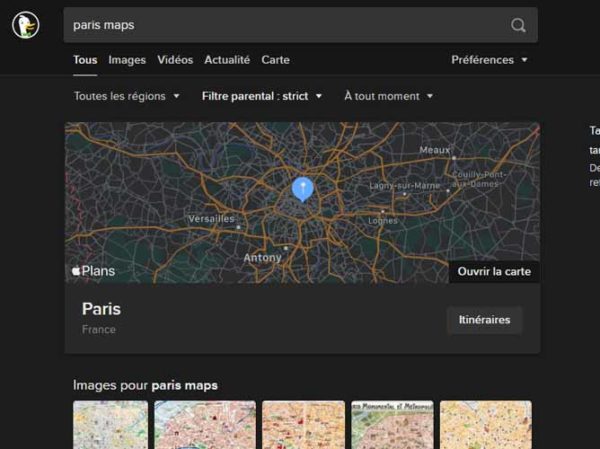Open the second Paris map thumbnail
This screenshot has height=449, width=600.
coord(205,425)
